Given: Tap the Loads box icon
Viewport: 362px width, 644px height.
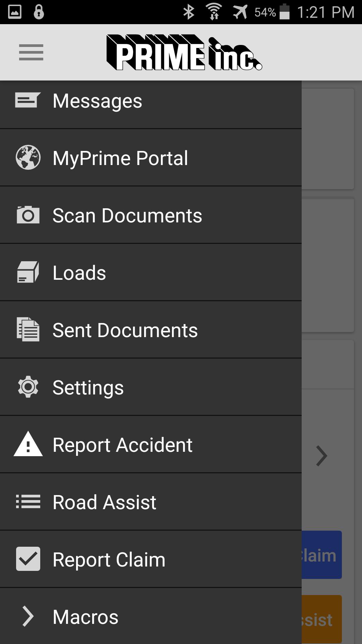Looking at the screenshot, I should tap(28, 272).
